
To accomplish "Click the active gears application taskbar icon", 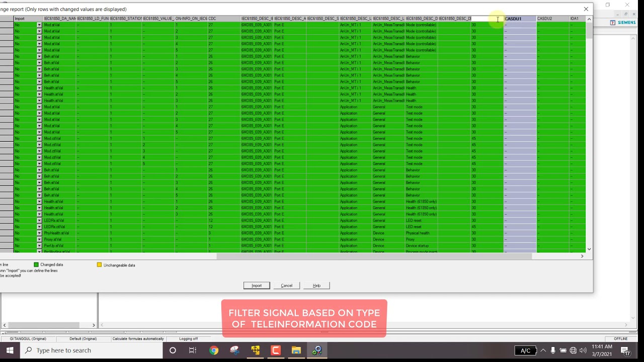I will 317,350.
